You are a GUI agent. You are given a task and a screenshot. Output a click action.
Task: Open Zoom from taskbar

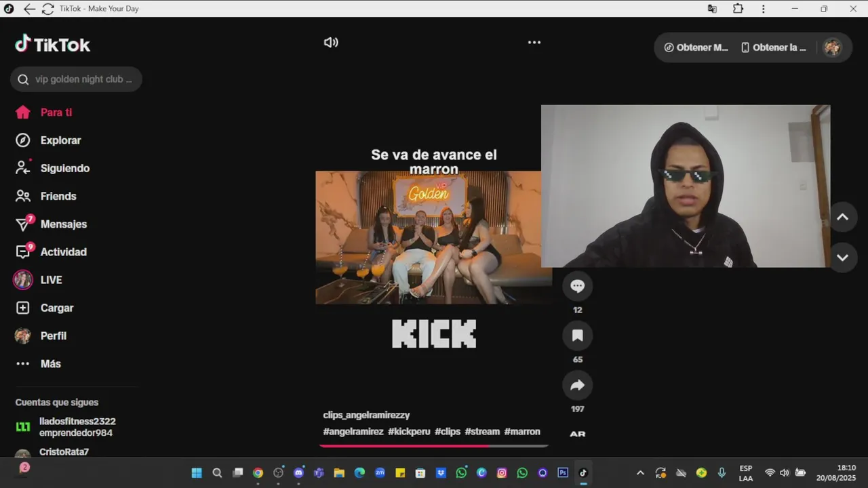pos(380,473)
